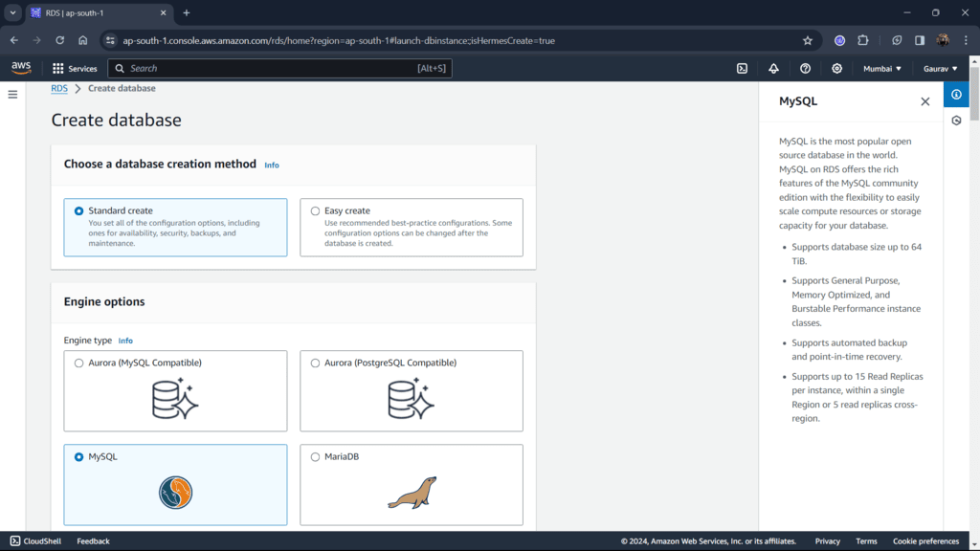Open the browser extensions puzzle icon
Screen dimensions: 980x551
[863, 40]
